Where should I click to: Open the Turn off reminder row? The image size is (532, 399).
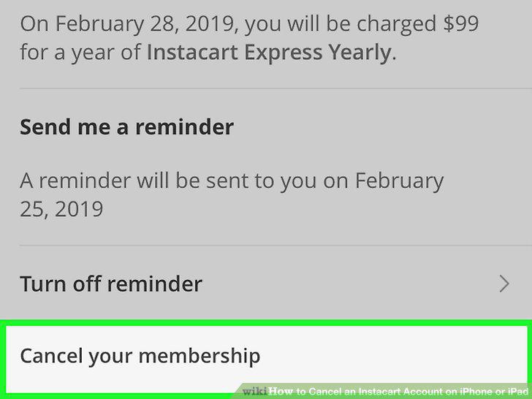click(266, 284)
